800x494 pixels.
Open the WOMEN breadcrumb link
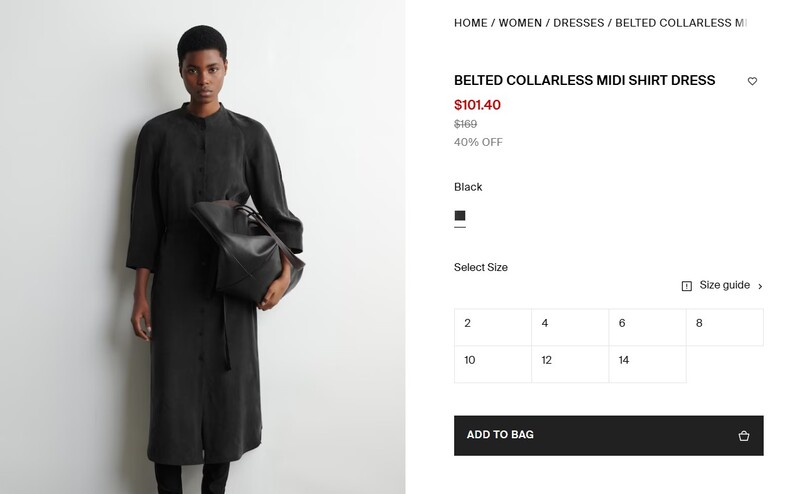(520, 23)
